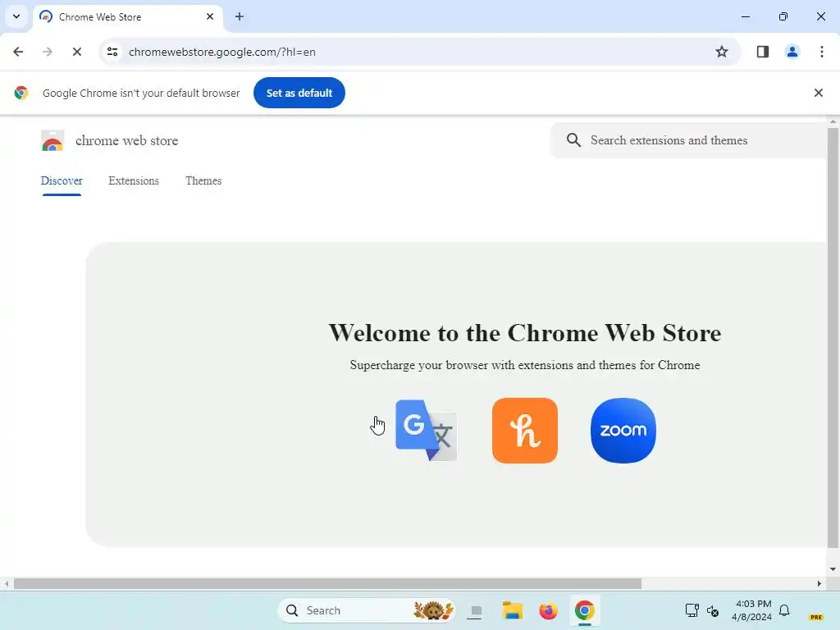The image size is (840, 630).
Task: Click the vertical scrollbar thumb
Action: click(x=833, y=337)
